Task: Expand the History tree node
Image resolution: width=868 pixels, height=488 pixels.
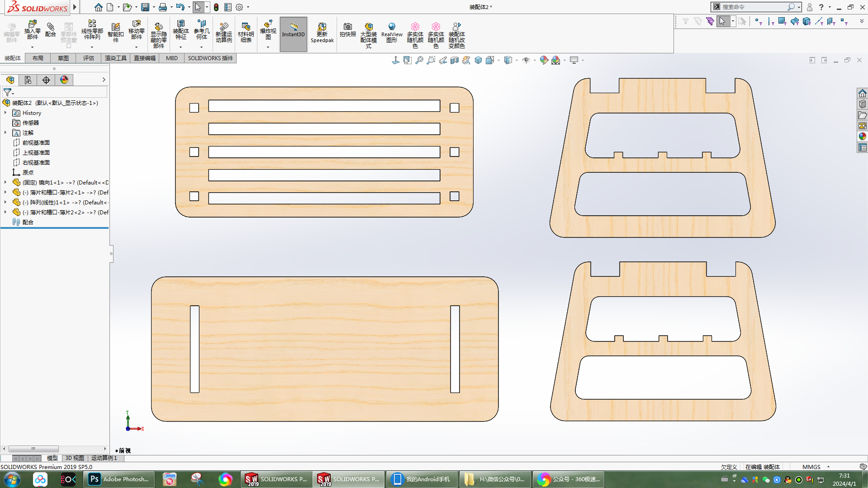Action: point(5,113)
